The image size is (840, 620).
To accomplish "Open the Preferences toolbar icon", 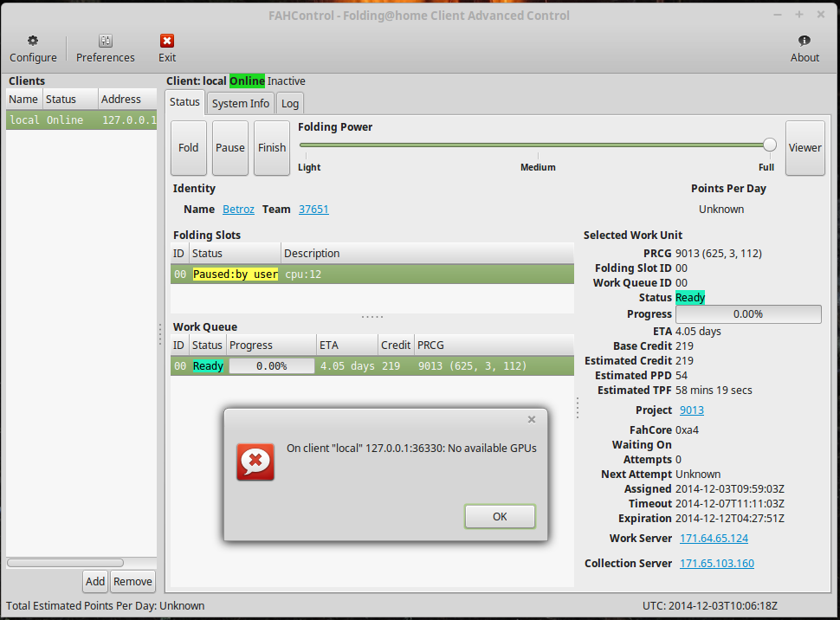I will tap(106, 41).
